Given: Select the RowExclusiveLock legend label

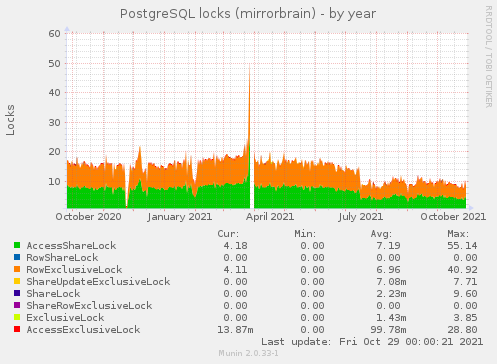Looking at the screenshot, I should coord(74,270).
